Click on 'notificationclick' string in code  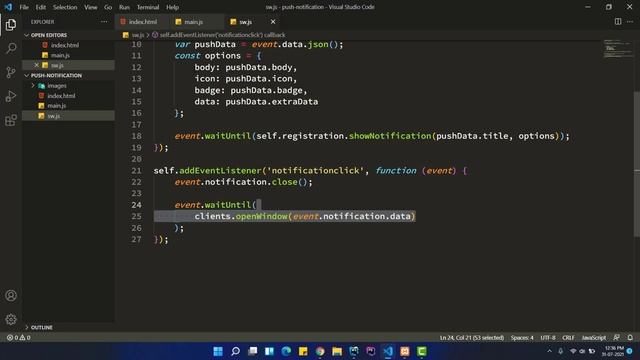316,171
